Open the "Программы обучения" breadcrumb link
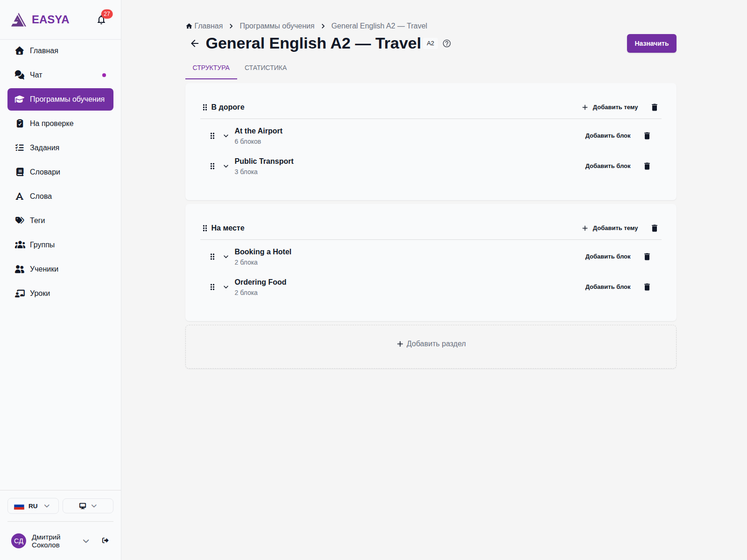The width and height of the screenshot is (747, 560). click(x=277, y=26)
